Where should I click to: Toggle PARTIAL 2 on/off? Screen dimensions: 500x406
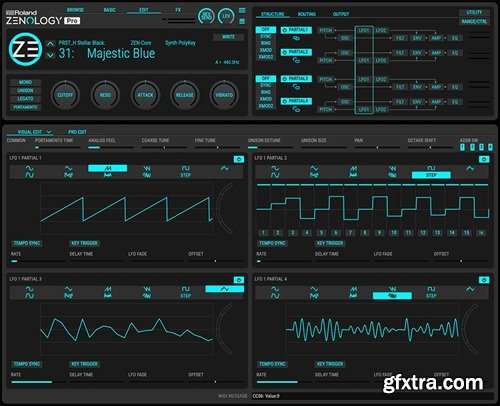coord(296,52)
